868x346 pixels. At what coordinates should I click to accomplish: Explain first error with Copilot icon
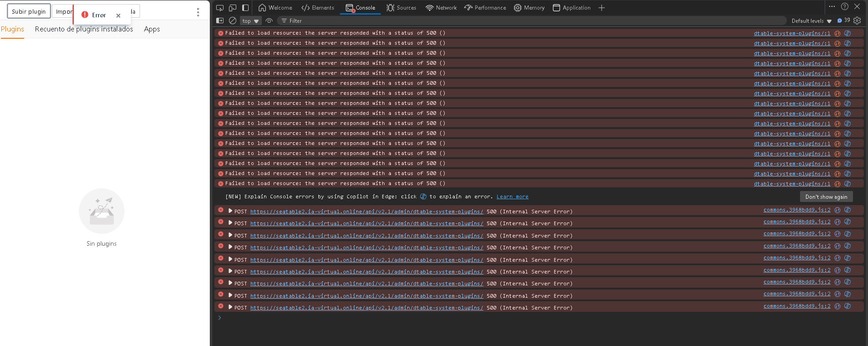pos(847,33)
